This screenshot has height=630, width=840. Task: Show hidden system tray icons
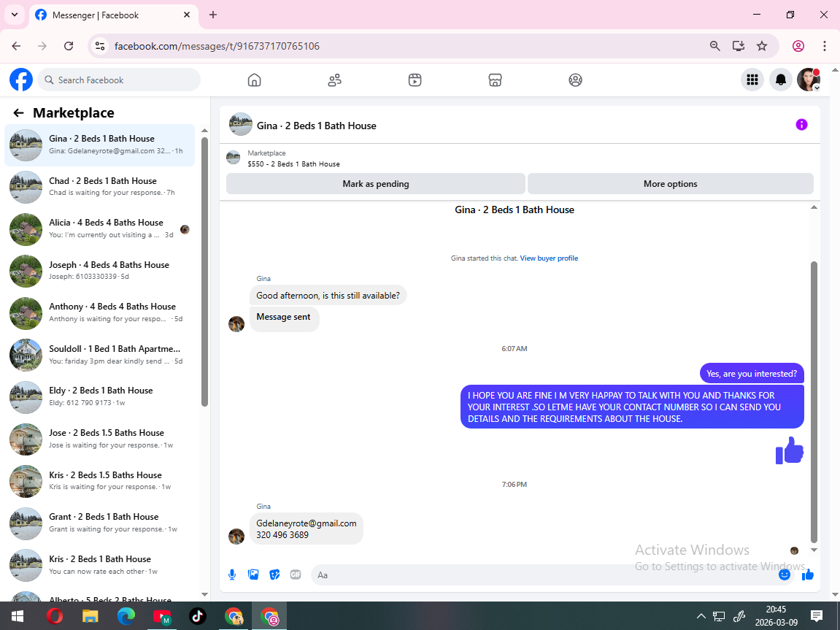(x=701, y=616)
